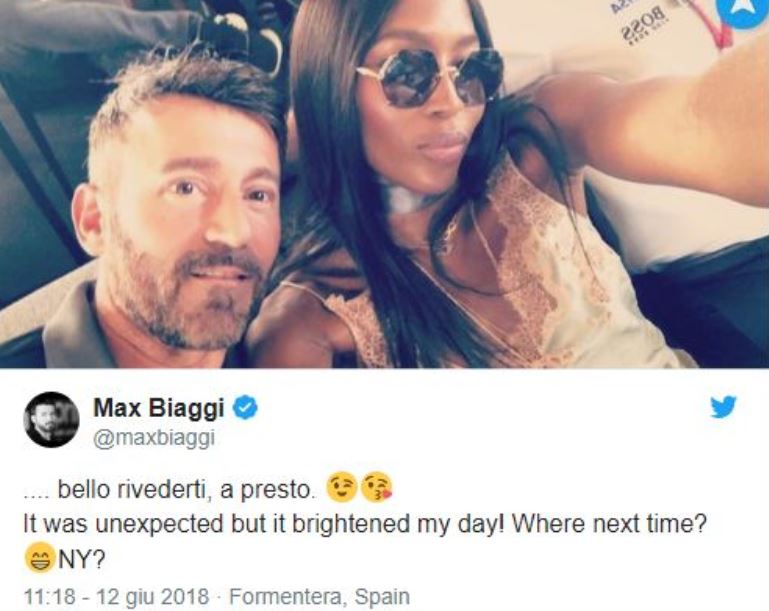Click the text 'bello rivederti, a presto.'
The width and height of the screenshot is (769, 611).
point(185,489)
